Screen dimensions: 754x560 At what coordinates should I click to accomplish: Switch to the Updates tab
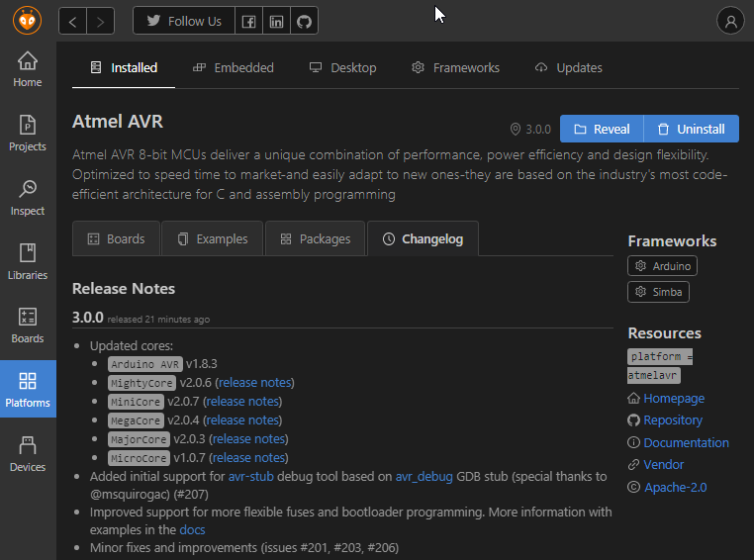(x=568, y=68)
